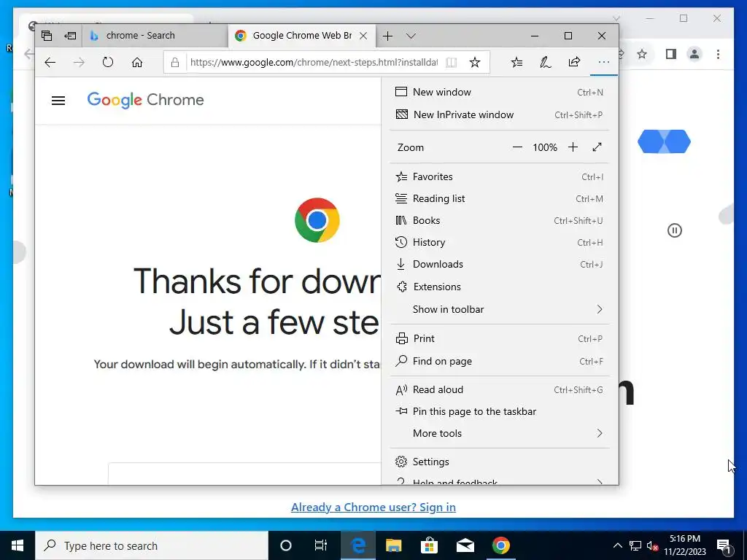Close the Google Chrome Web Browser tab

coord(363,36)
